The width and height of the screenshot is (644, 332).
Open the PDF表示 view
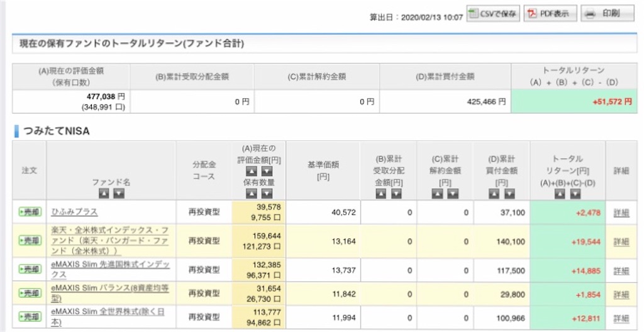click(550, 14)
